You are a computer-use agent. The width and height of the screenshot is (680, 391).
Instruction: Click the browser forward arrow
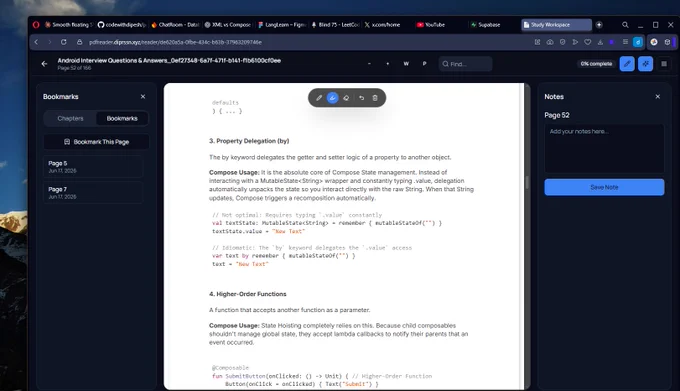coord(49,42)
